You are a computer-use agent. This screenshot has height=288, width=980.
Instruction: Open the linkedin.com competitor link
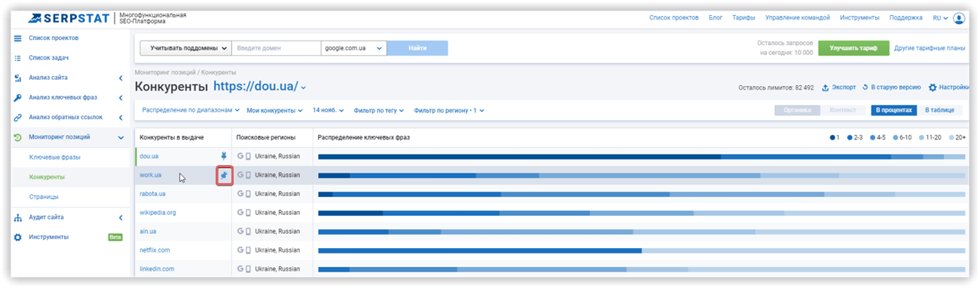click(x=157, y=268)
